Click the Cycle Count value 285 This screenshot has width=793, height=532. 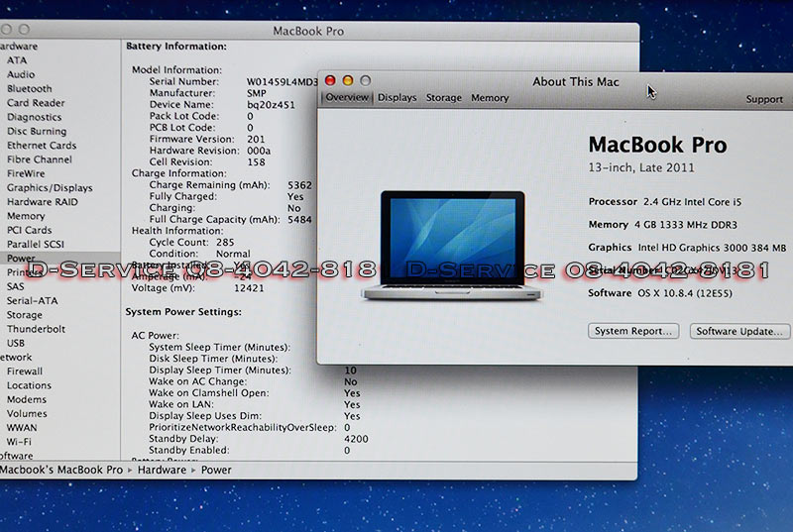tap(225, 243)
